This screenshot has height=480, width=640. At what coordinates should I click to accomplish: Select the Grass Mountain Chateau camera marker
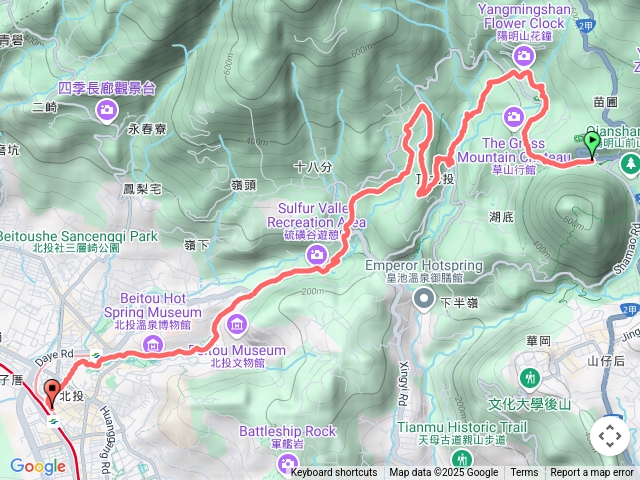[513, 118]
